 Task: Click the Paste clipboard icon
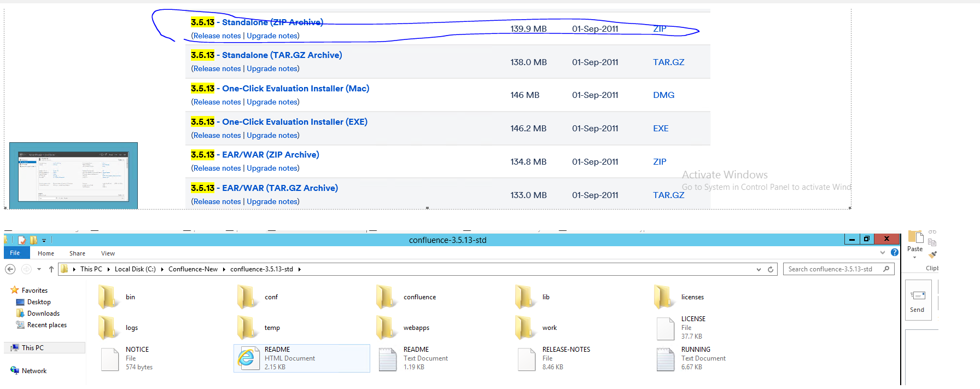(x=916, y=237)
